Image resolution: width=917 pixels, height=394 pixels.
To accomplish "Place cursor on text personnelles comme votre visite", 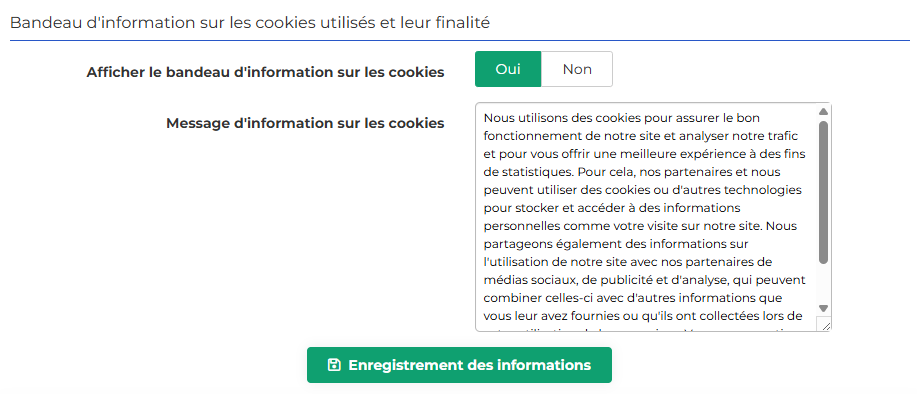I will 566,226.
